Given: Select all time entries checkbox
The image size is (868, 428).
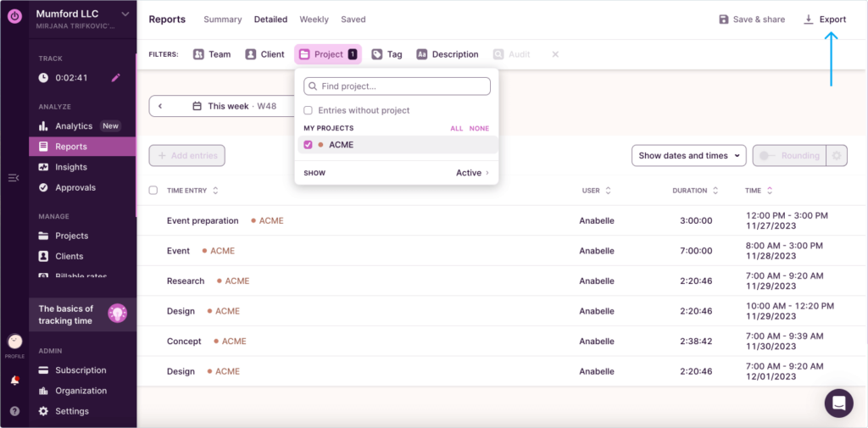Looking at the screenshot, I should pos(153,191).
